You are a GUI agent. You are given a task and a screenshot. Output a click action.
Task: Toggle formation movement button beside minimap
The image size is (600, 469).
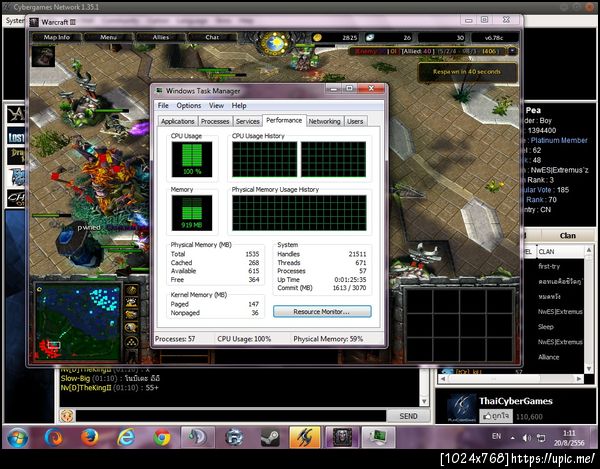point(131,342)
